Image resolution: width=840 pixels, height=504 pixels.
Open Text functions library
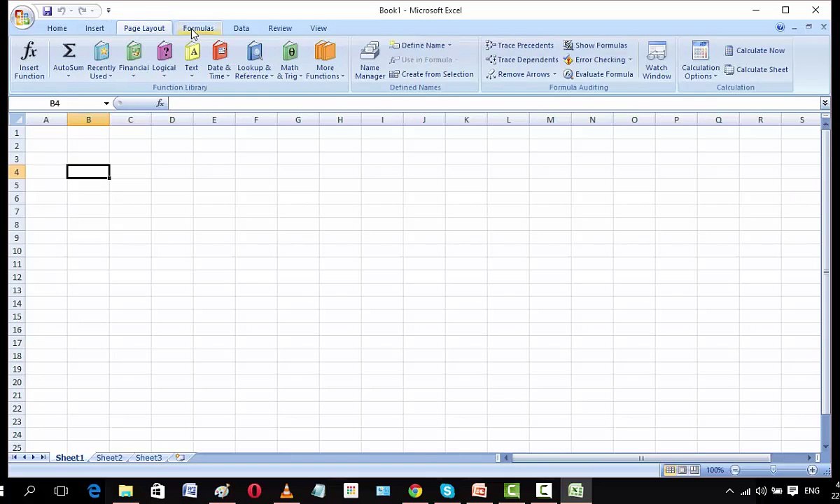192,61
